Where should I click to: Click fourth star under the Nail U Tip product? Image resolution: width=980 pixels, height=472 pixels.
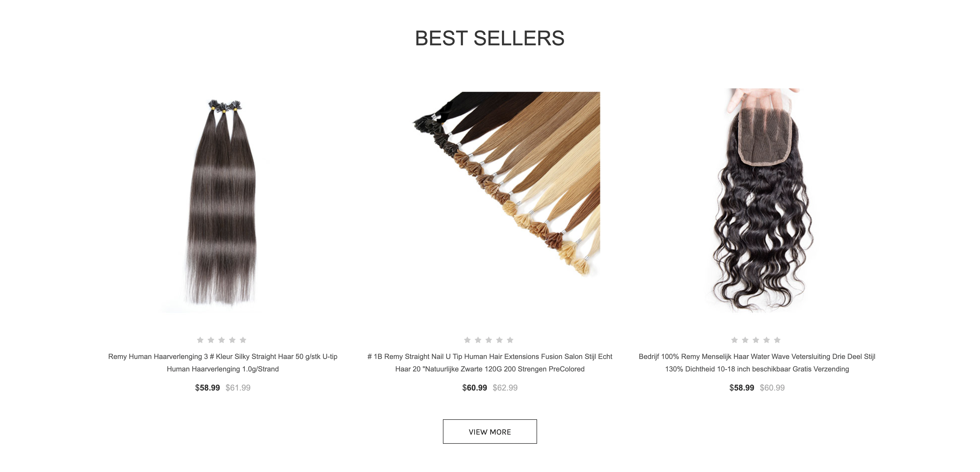pos(499,340)
